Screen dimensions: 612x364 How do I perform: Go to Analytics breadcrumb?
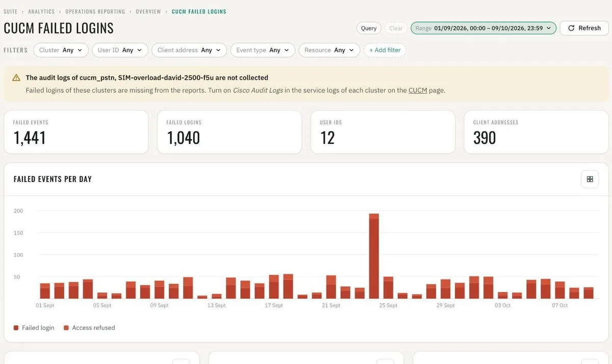pyautogui.click(x=41, y=11)
